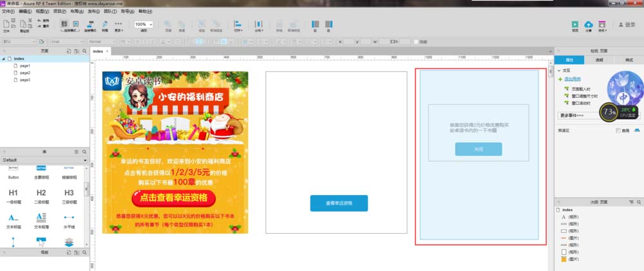
Task: Collapse the index page tree node
Action: click(x=3, y=59)
